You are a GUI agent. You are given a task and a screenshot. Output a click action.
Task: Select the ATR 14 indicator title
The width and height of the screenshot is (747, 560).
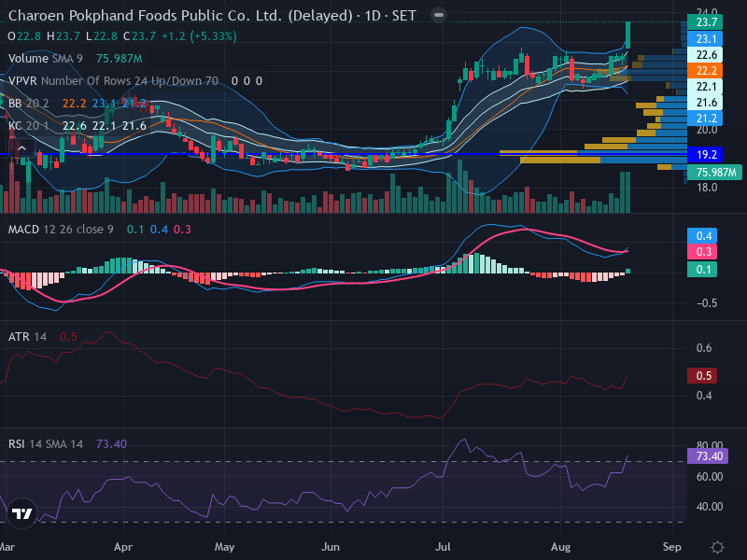pos(27,337)
